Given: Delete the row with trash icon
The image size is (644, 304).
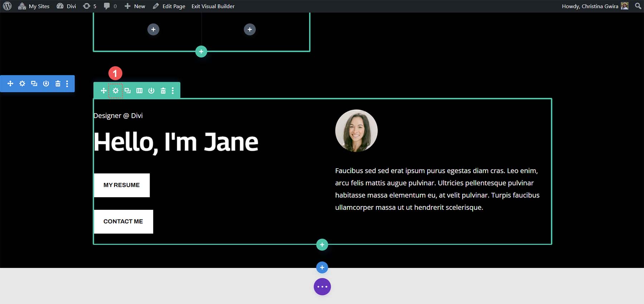Looking at the screenshot, I should [163, 91].
